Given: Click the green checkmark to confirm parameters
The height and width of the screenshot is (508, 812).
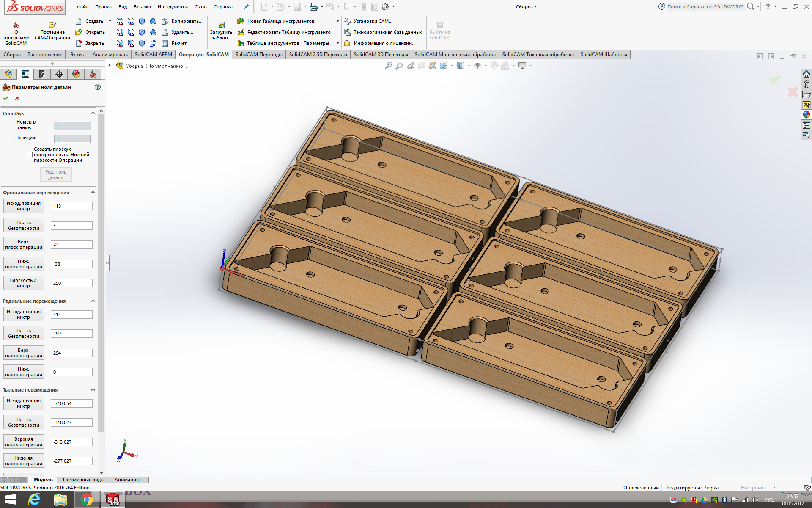Looking at the screenshot, I should click(x=5, y=98).
